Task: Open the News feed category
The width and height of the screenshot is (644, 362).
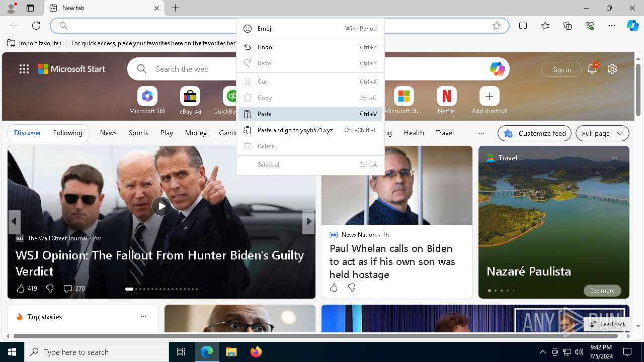Action: point(108,133)
